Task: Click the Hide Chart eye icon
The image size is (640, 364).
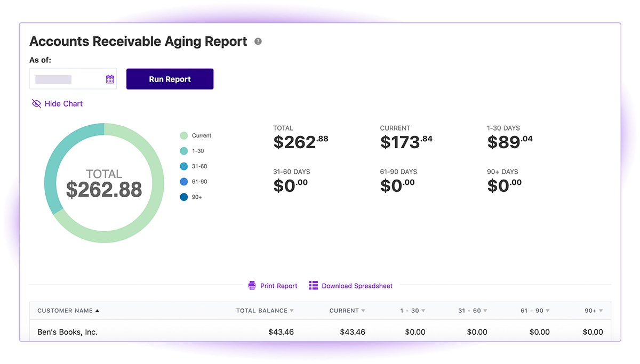Action: pyautogui.click(x=36, y=103)
